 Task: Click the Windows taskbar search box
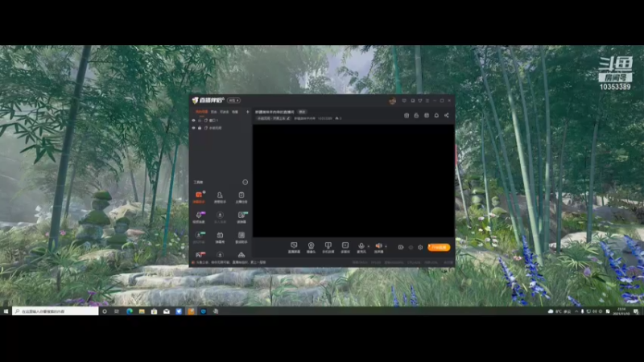pyautogui.click(x=56, y=311)
